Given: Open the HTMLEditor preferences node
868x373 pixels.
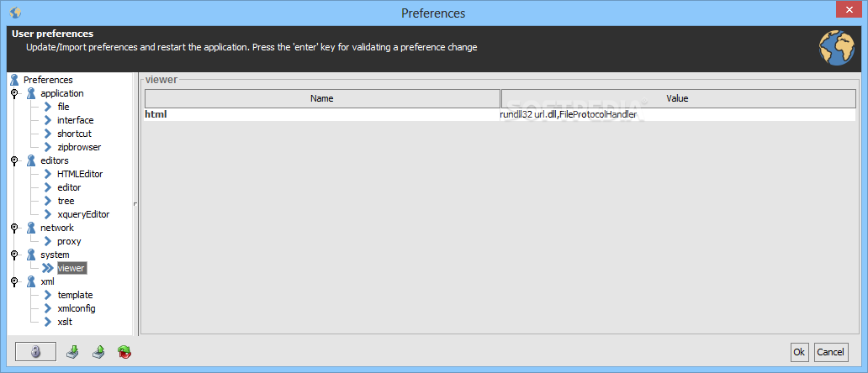Looking at the screenshot, I should coord(80,174).
